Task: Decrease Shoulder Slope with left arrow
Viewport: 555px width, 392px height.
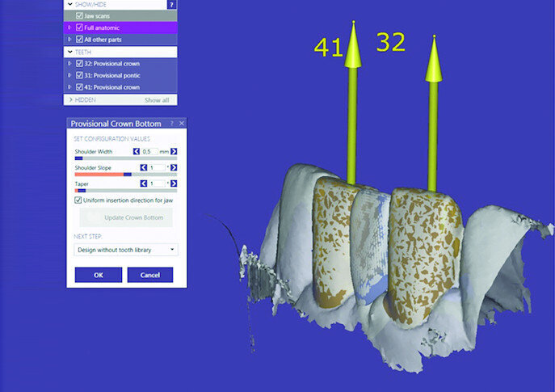Action: point(145,167)
